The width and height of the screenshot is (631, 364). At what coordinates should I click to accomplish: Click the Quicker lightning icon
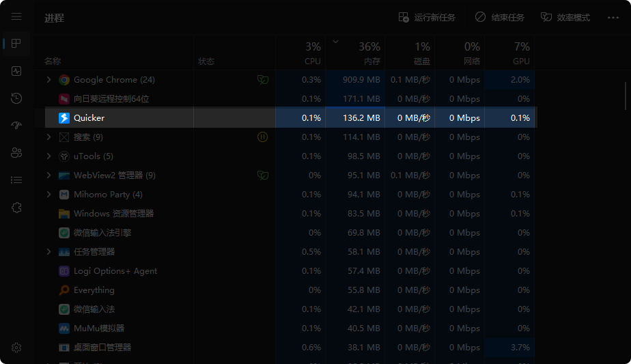coord(64,118)
